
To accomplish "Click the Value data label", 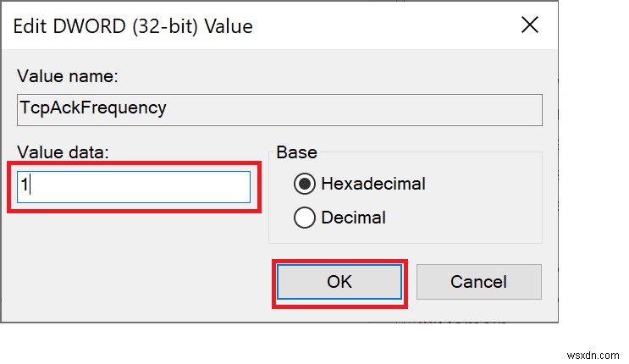I will point(62,153).
